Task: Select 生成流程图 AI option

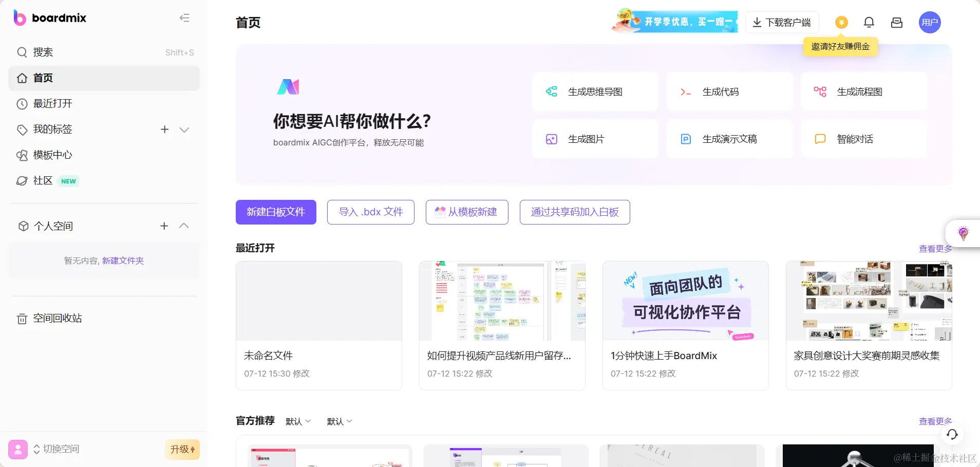Action: 864,92
